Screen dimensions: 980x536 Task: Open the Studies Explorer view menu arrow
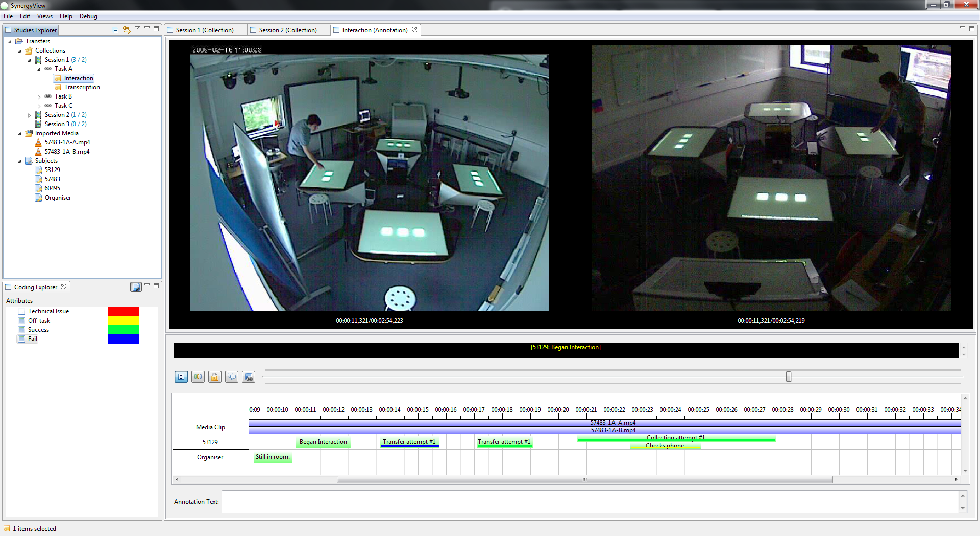coord(137,28)
